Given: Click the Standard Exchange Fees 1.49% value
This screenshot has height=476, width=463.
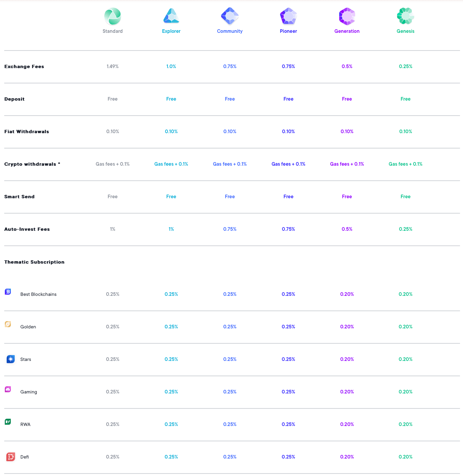Looking at the screenshot, I should [x=112, y=67].
